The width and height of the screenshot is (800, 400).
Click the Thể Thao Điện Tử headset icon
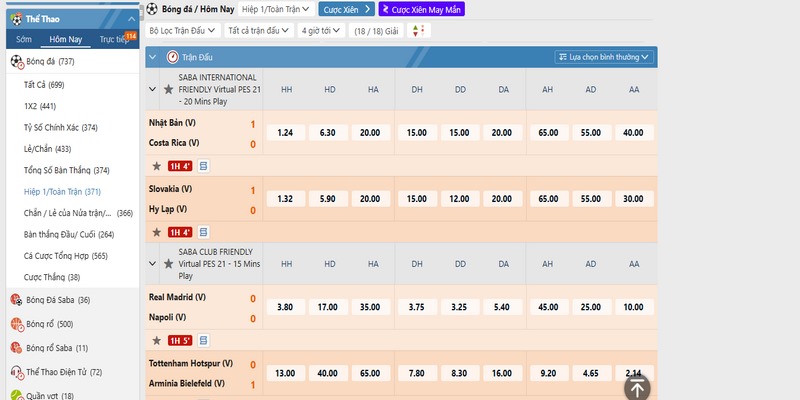pyautogui.click(x=16, y=372)
